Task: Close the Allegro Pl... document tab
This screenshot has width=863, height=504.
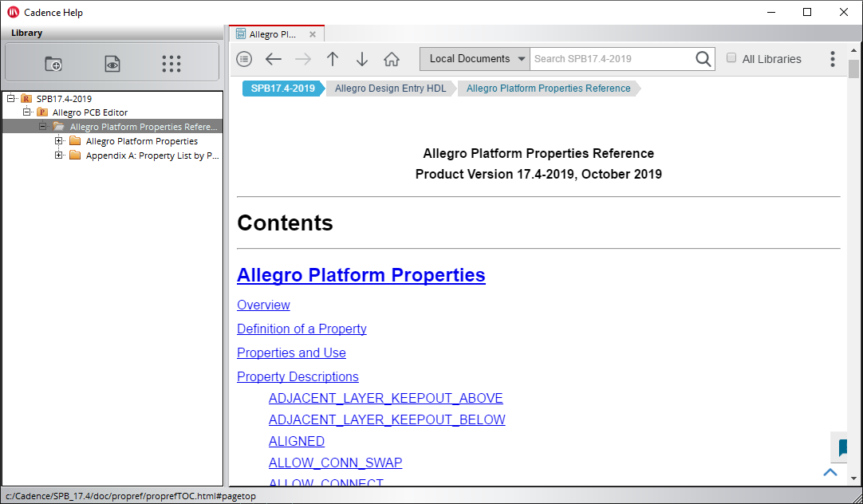Action: [x=313, y=34]
